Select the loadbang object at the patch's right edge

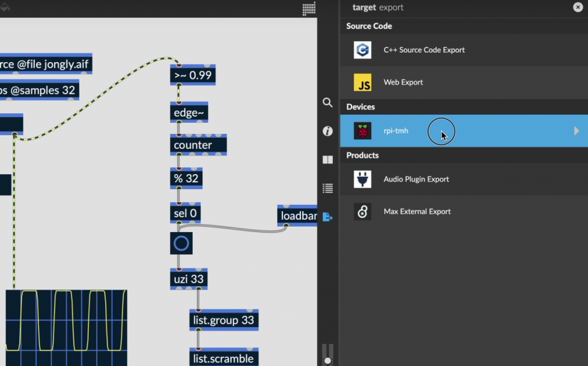[297, 216]
